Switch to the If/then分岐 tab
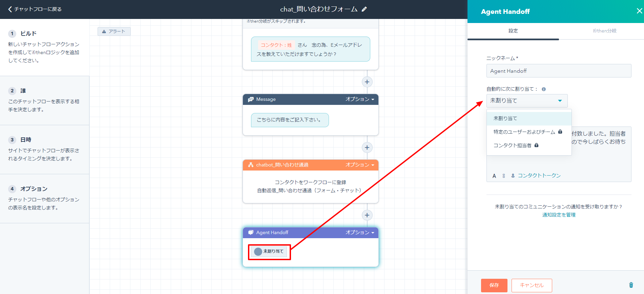This screenshot has height=294, width=644. point(604,31)
